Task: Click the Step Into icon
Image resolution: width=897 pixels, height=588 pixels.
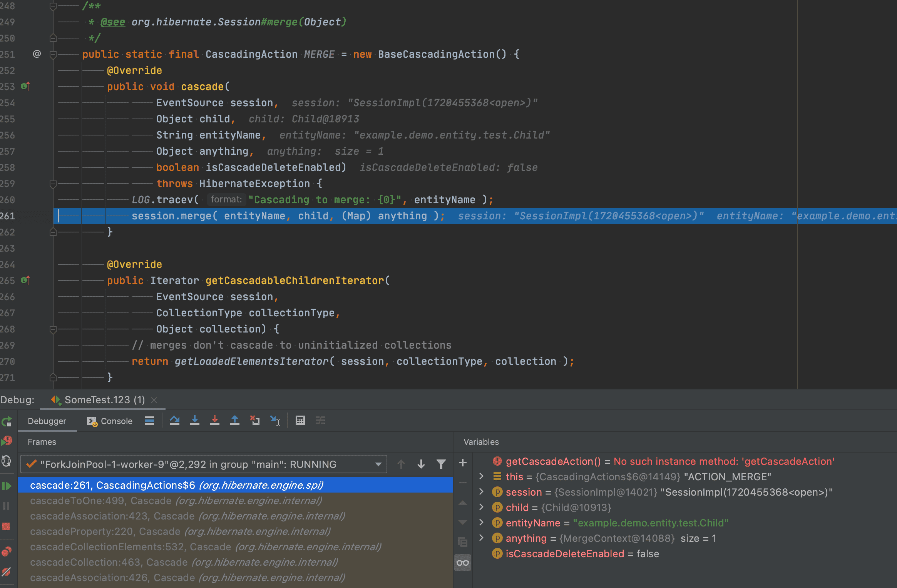Action: point(195,421)
